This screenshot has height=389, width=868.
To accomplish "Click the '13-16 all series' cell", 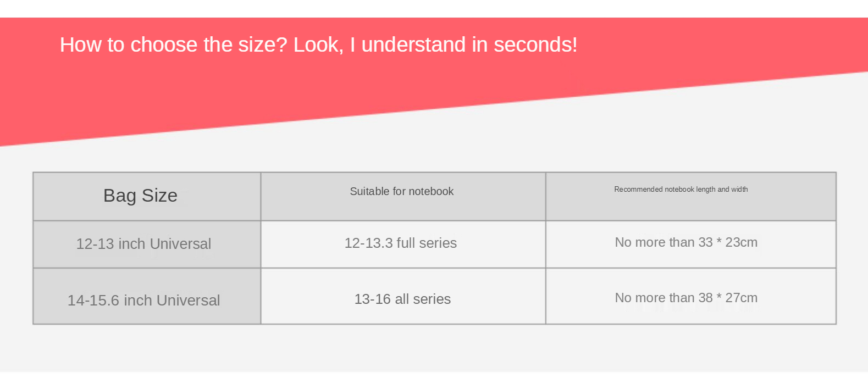I will pos(403,296).
